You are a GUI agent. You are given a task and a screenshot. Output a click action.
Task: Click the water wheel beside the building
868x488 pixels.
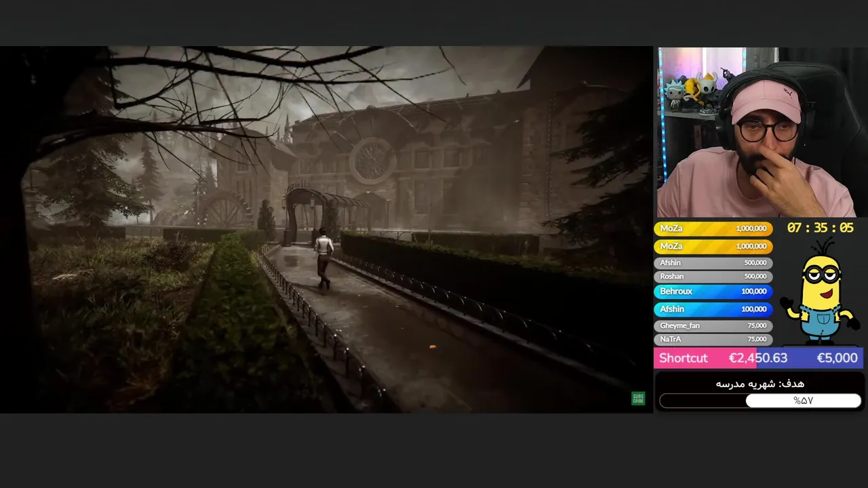tap(226, 209)
